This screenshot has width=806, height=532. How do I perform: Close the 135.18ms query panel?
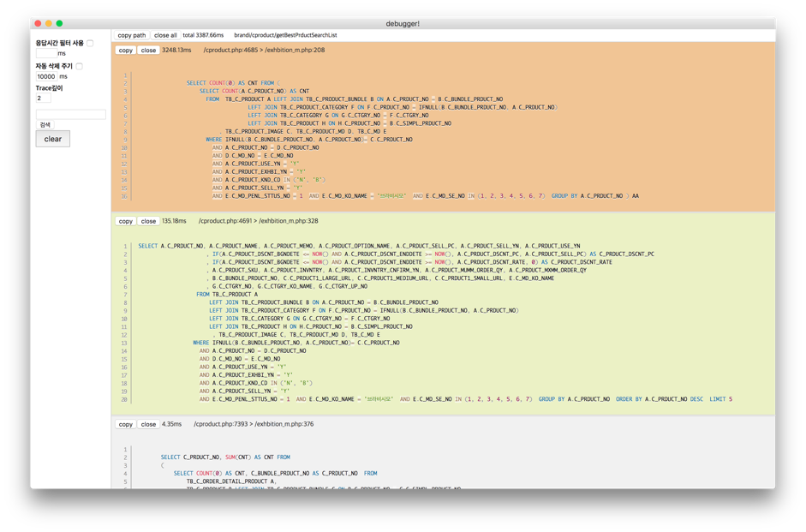point(148,221)
